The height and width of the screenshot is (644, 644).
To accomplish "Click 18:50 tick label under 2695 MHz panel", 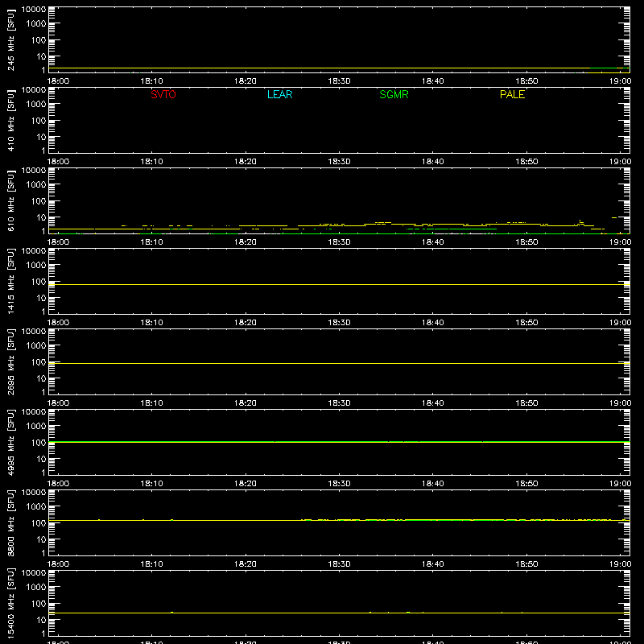I will [526, 403].
